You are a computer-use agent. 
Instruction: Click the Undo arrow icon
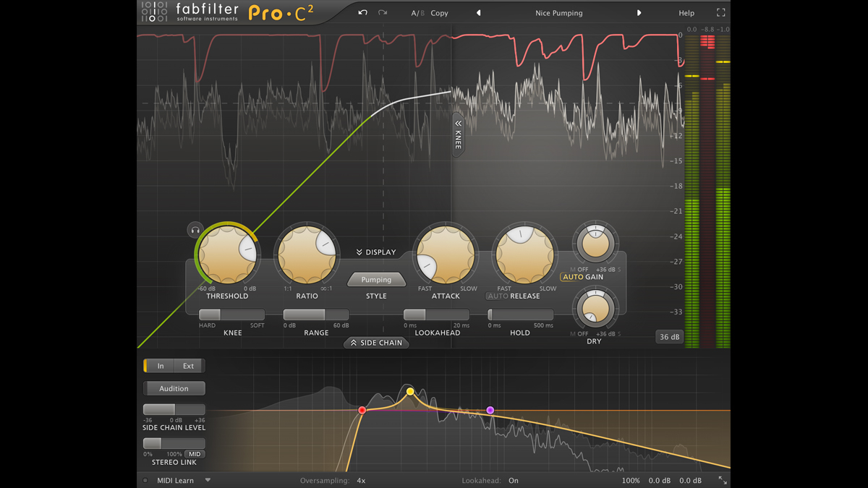[x=362, y=12]
